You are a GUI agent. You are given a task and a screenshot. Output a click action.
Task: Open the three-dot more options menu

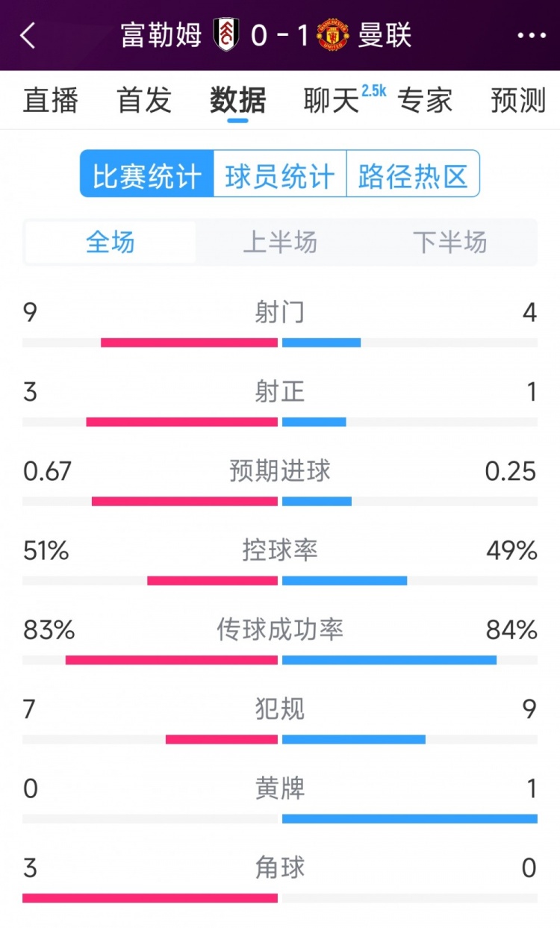tap(531, 35)
